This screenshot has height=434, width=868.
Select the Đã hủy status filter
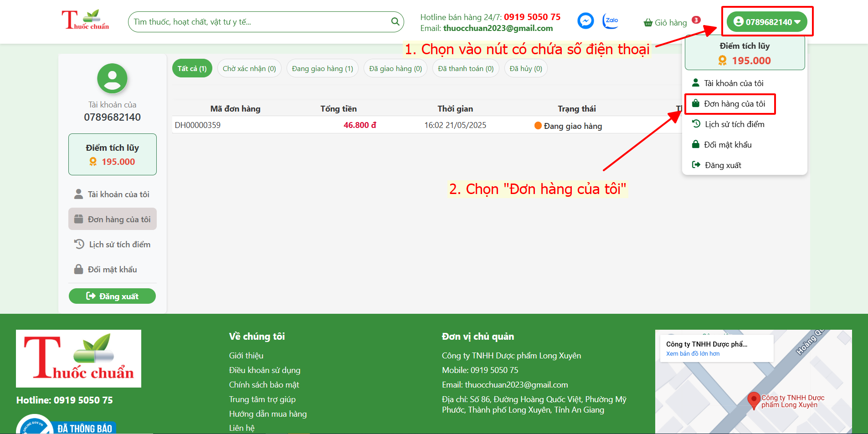click(525, 68)
